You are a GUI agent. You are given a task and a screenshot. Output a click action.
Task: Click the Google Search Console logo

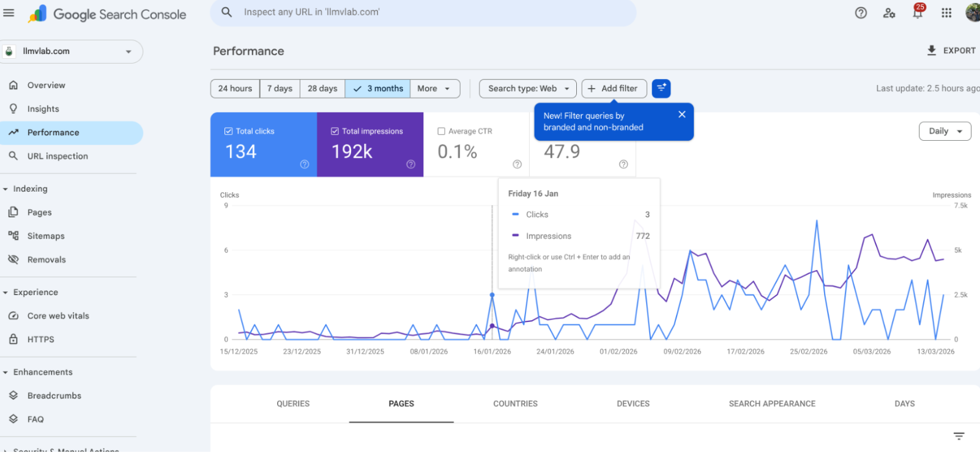tap(107, 14)
